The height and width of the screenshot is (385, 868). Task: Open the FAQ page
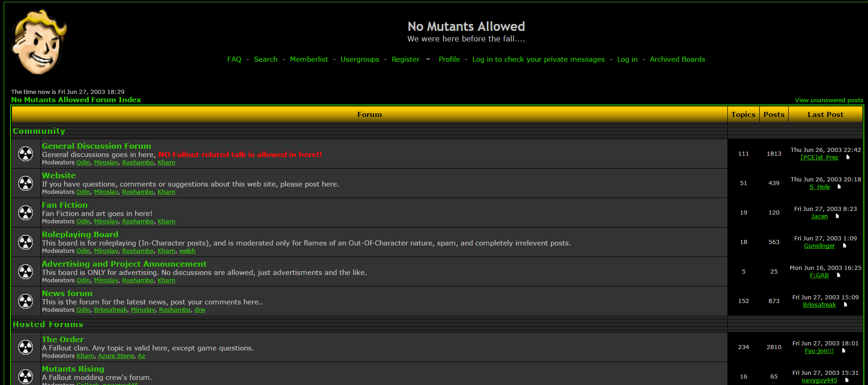coord(234,59)
